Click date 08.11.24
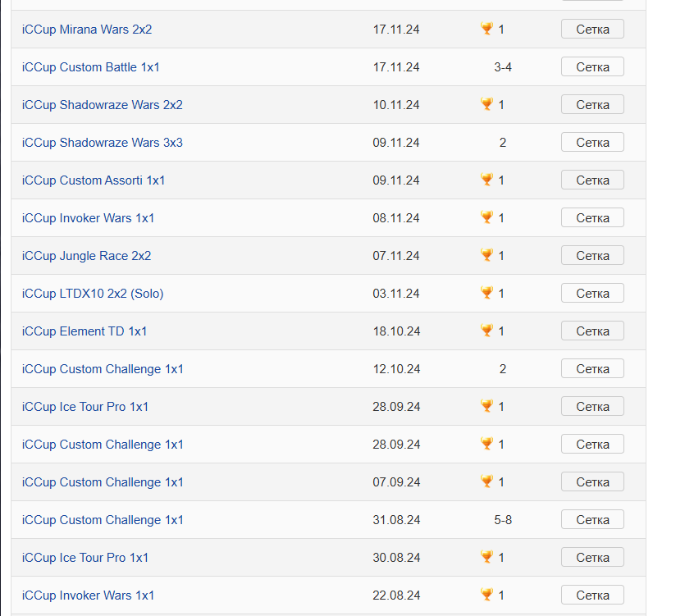The width and height of the screenshot is (685, 616). [x=396, y=218]
